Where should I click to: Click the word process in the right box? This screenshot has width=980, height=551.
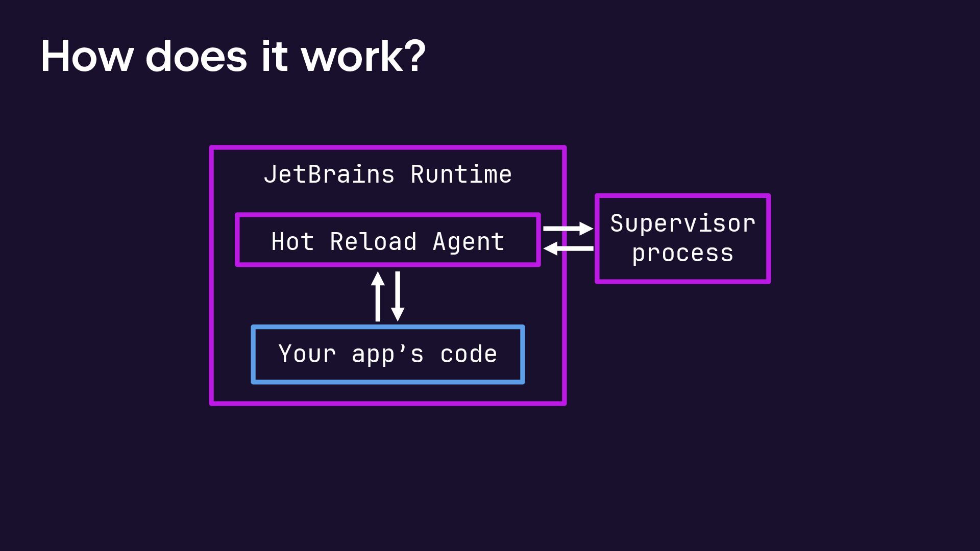pyautogui.click(x=682, y=254)
